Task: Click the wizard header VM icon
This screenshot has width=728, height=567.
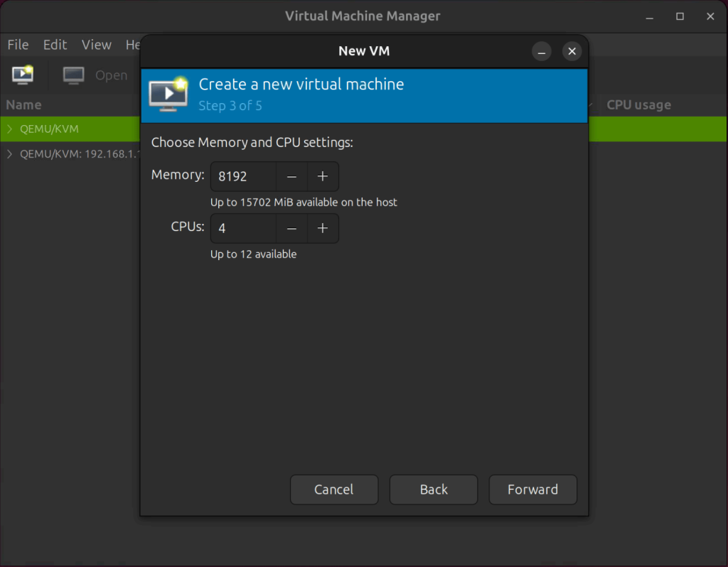Action: pos(167,93)
